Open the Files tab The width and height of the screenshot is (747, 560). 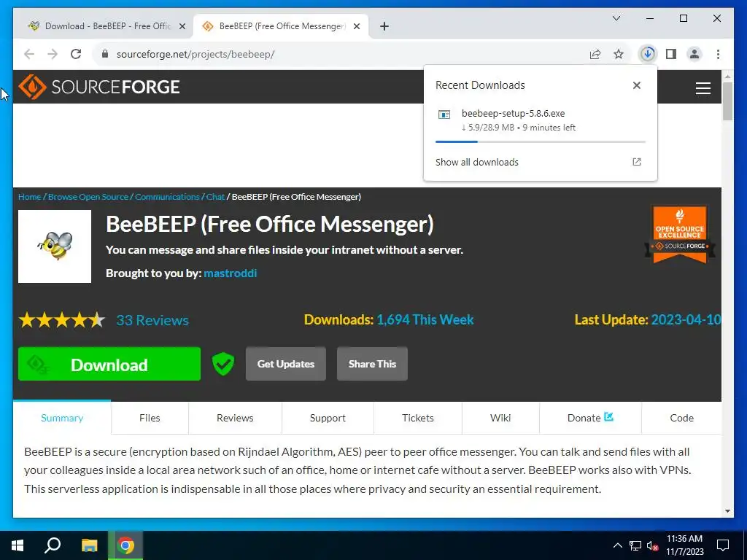click(150, 418)
